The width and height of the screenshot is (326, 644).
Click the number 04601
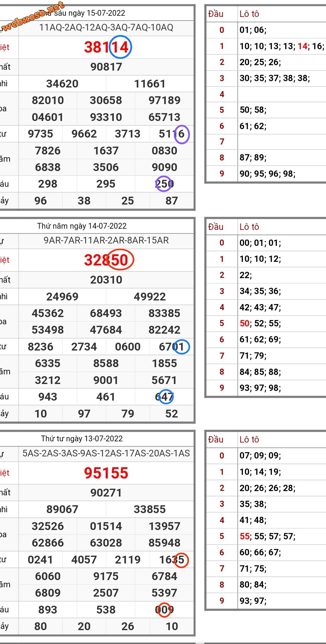coord(48,117)
